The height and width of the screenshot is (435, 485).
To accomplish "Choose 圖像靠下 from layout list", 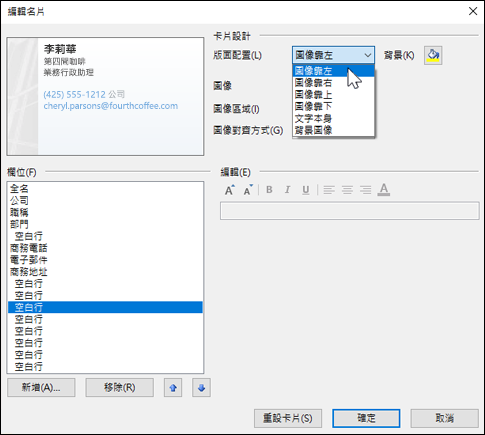I will pyautogui.click(x=334, y=106).
